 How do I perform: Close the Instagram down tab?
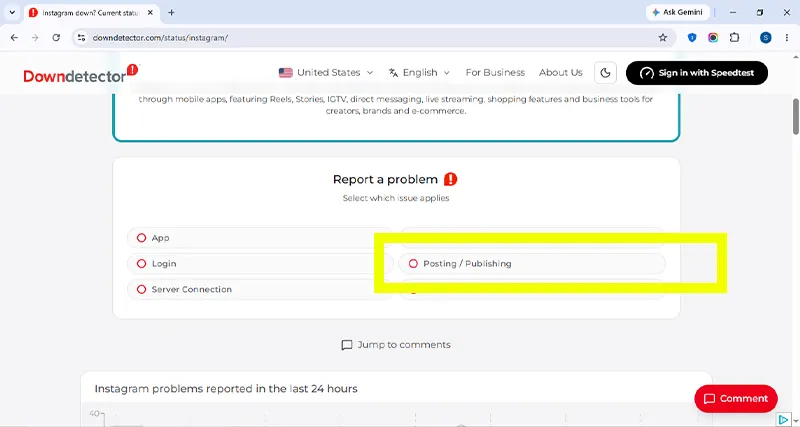click(150, 13)
